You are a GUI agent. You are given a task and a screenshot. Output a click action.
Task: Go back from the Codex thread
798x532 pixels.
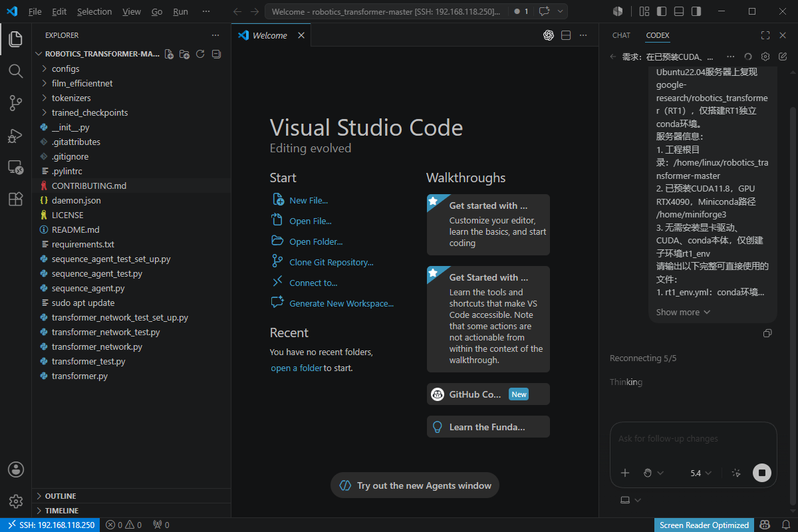[613, 57]
